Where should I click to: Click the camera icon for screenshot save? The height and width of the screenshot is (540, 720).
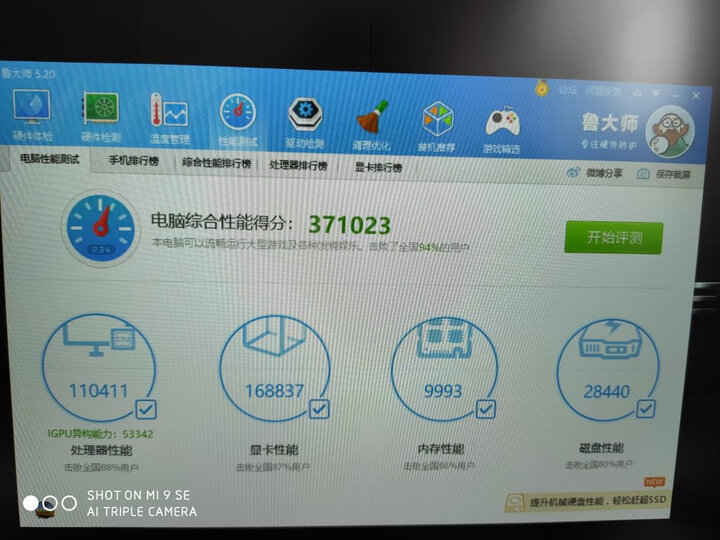643,174
